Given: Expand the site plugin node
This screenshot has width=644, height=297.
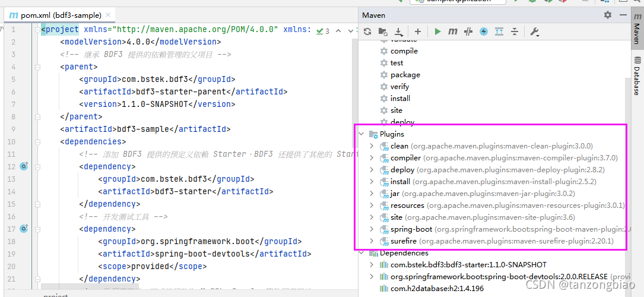Looking at the screenshot, I should pyautogui.click(x=372, y=217).
